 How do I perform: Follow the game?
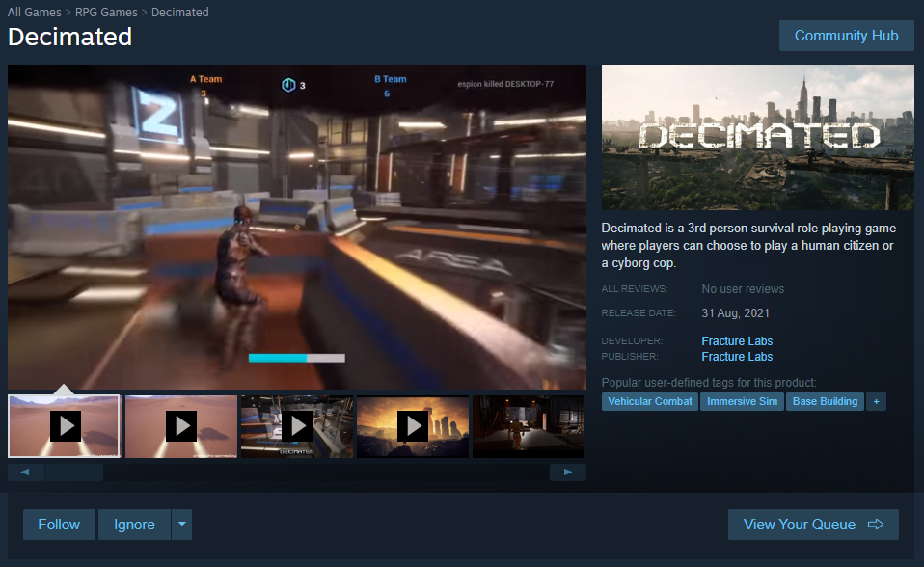[59, 525]
